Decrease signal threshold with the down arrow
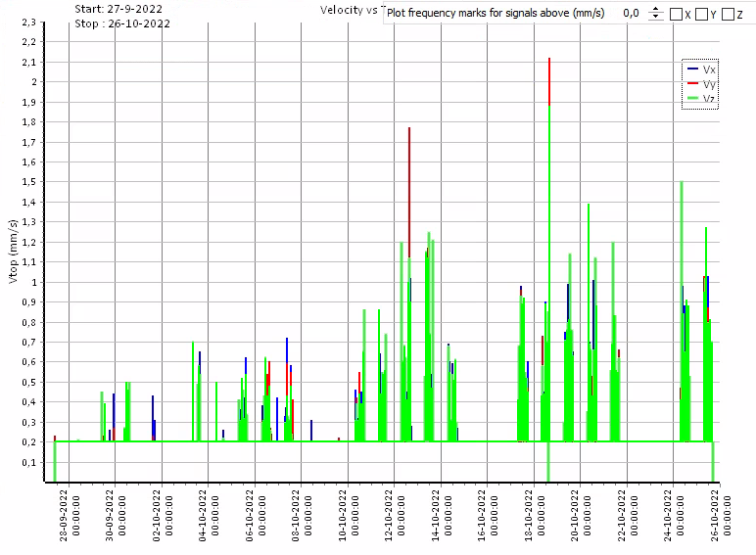 (656, 18)
